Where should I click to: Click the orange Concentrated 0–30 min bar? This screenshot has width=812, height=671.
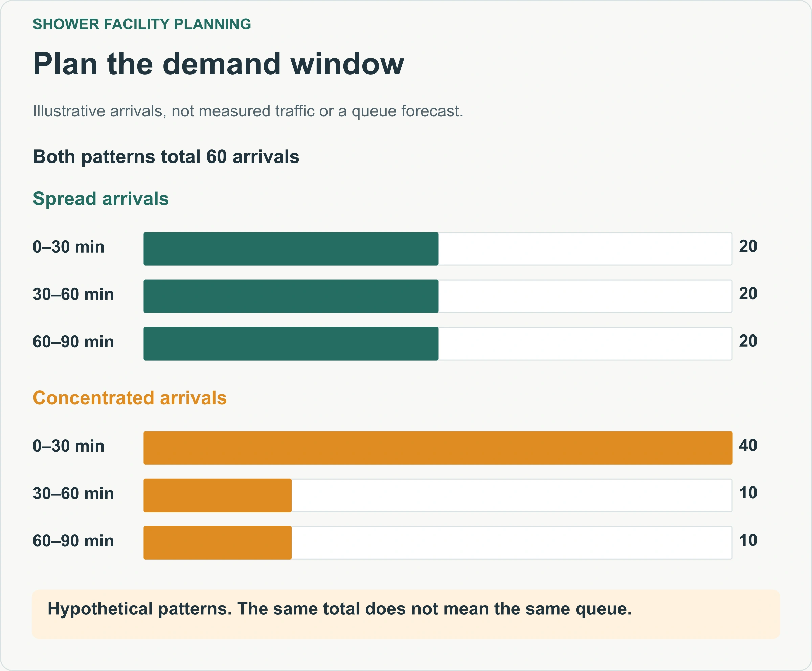point(438,448)
